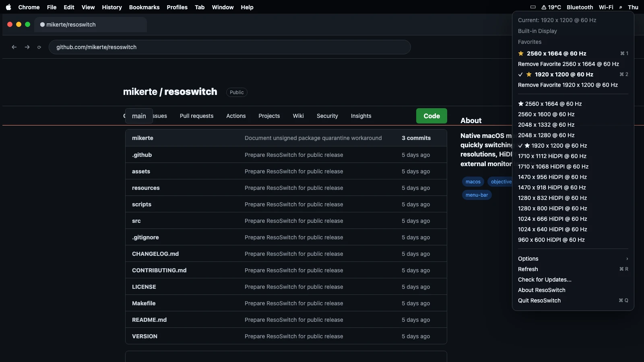Go back using the browser back arrow
This screenshot has height=362, width=644.
tap(14, 47)
